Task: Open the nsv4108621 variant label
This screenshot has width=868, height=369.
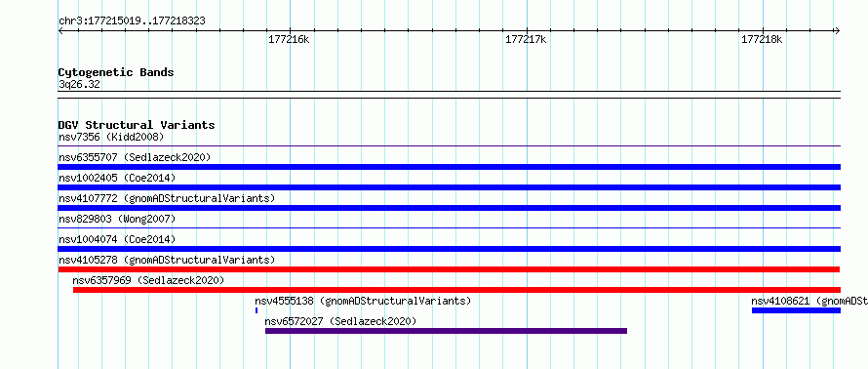Action: click(809, 301)
